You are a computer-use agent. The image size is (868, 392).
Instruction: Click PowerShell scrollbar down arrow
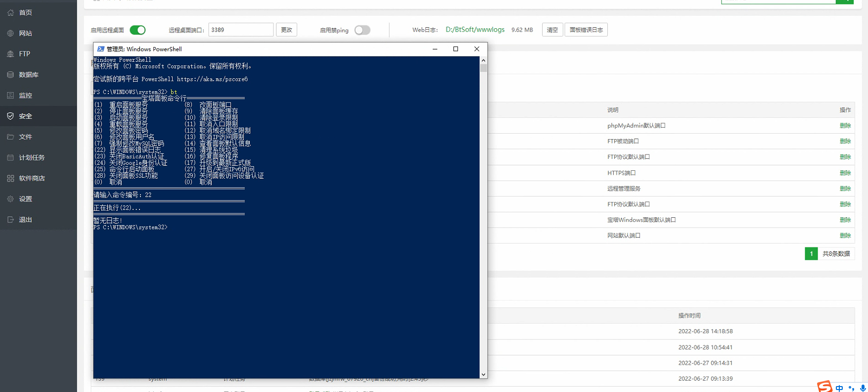click(x=483, y=375)
